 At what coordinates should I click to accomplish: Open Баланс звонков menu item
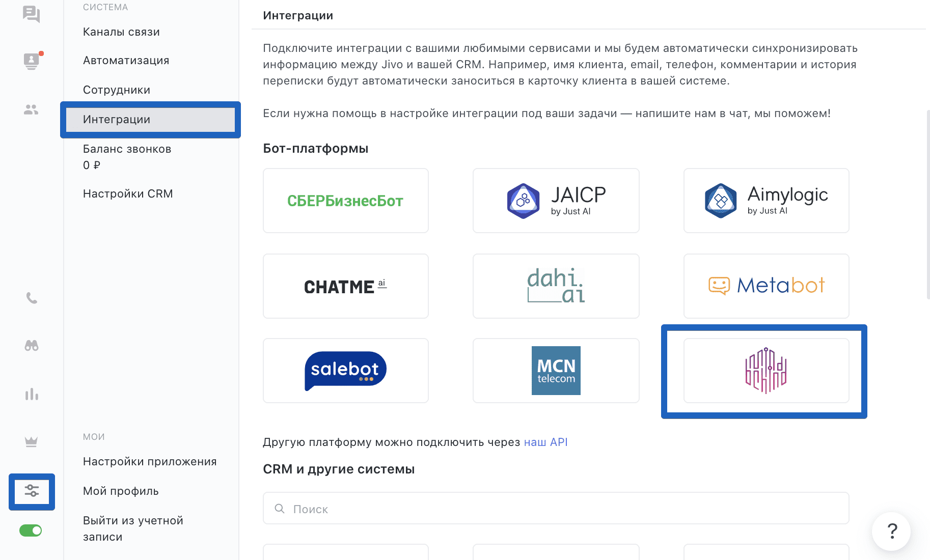click(x=127, y=157)
